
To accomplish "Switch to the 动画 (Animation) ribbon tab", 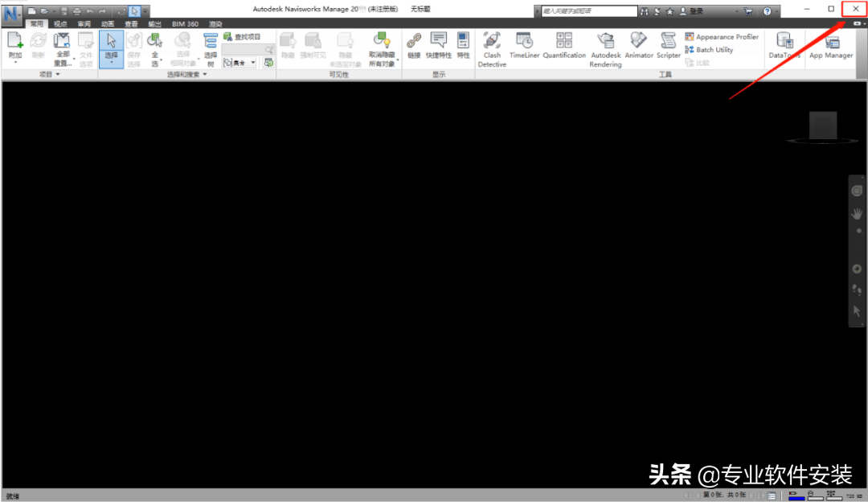I will pos(108,24).
